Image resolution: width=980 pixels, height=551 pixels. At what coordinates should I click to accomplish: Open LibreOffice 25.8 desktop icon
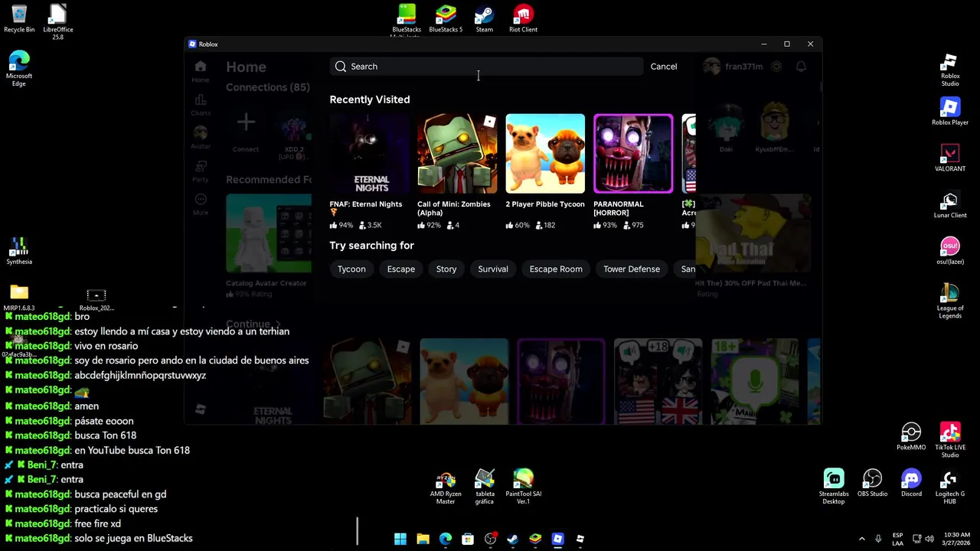[x=58, y=21]
